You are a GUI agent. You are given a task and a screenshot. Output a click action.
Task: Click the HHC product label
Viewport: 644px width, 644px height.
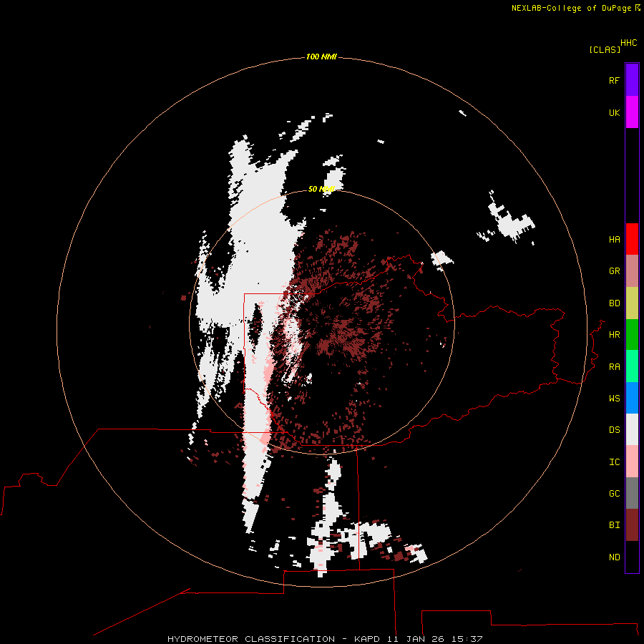coord(629,43)
